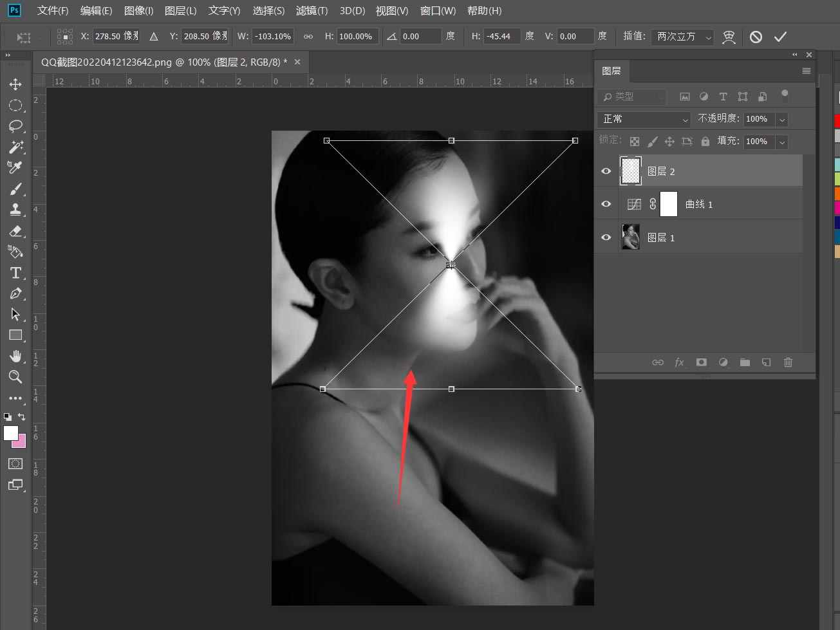This screenshot has height=630, width=840.
Task: Open the extra tools ellipsis menu
Action: pos(15,398)
